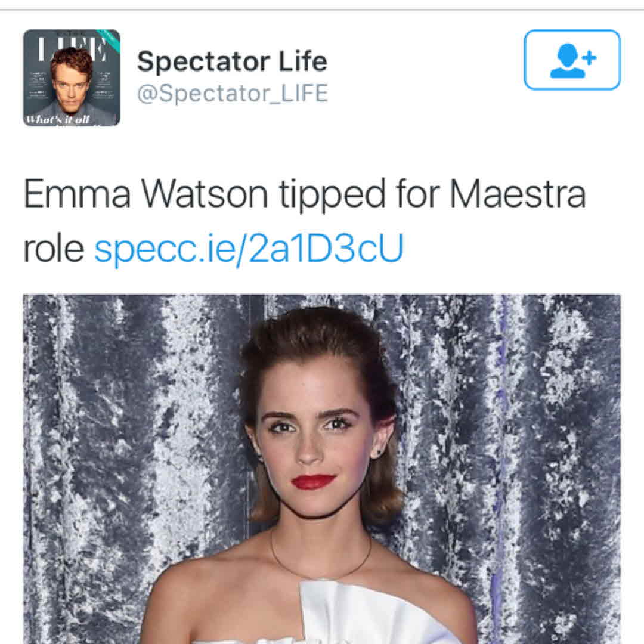Screen dimensions: 644x644
Task: Click the word "Maestra" in the tweet
Action: 518,193
